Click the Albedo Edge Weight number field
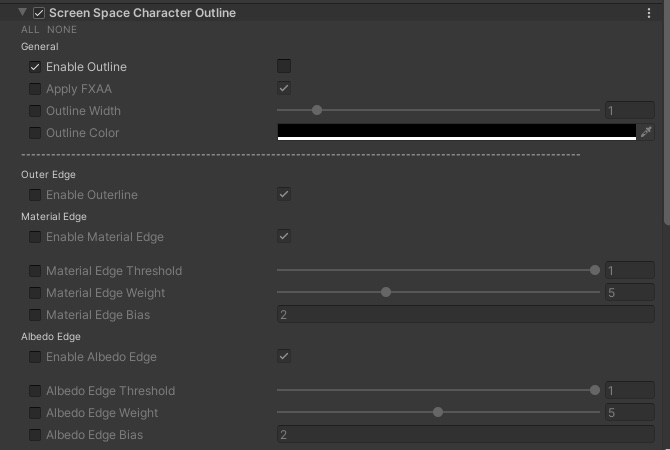 point(629,413)
